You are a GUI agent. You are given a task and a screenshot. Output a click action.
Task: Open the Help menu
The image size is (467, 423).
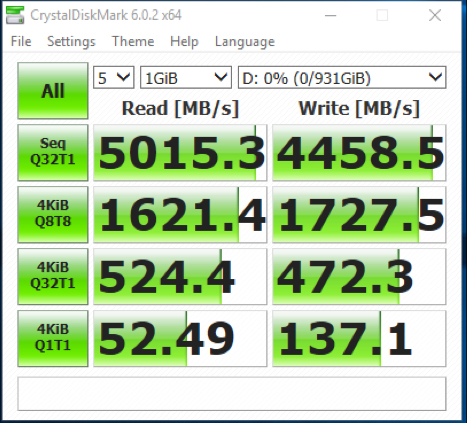click(184, 42)
